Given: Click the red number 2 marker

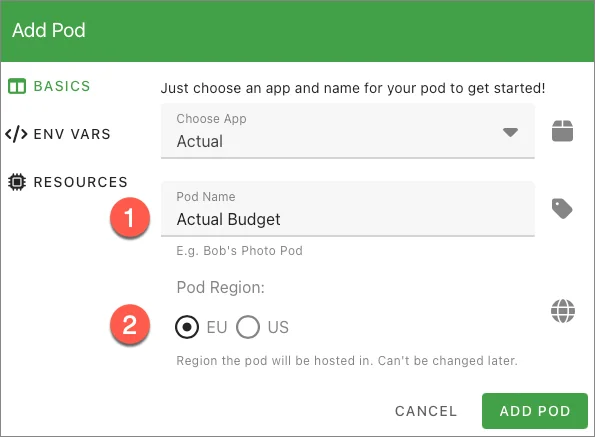Looking at the screenshot, I should click(x=130, y=325).
